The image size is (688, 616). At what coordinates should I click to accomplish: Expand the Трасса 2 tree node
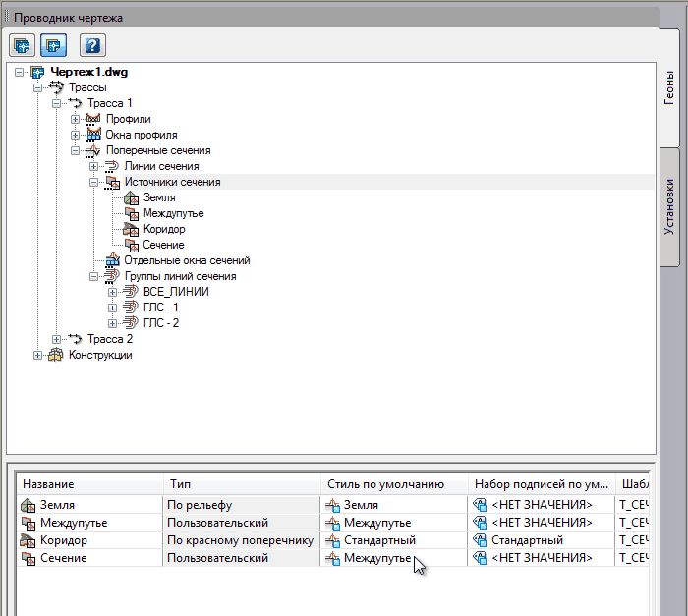point(57,339)
